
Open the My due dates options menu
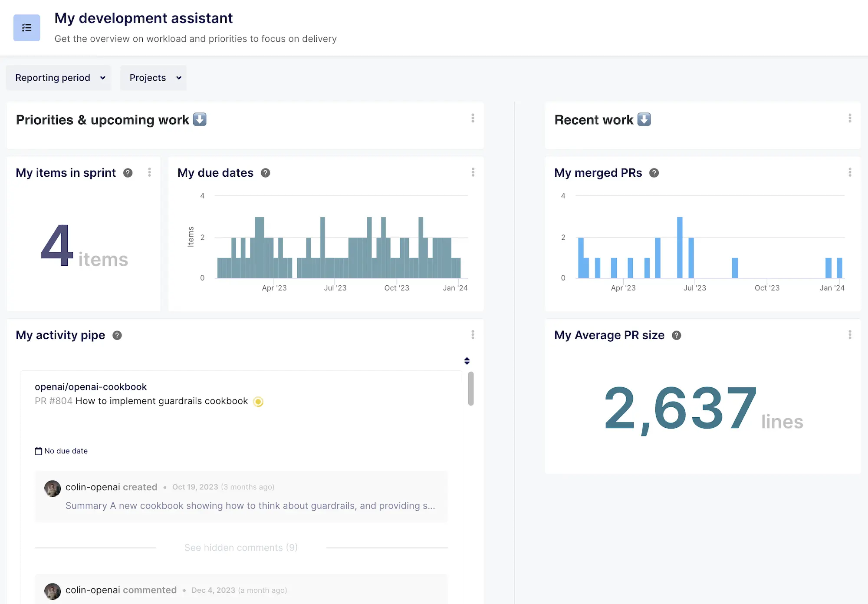coord(473,173)
